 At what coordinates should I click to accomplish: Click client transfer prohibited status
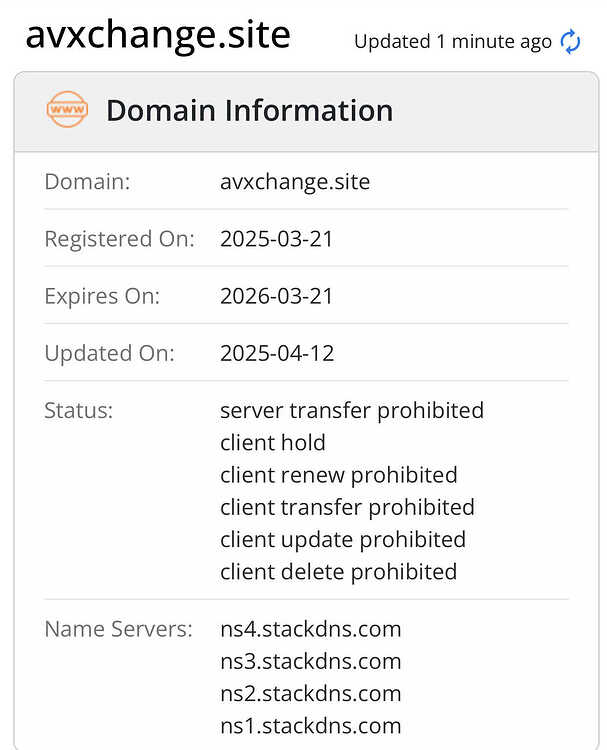click(x=347, y=507)
